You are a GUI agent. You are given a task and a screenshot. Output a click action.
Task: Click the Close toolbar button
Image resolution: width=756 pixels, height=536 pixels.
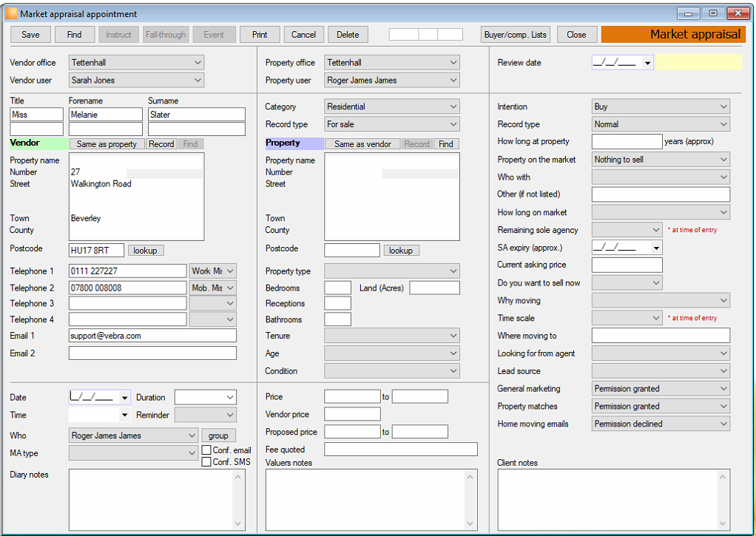pos(576,35)
